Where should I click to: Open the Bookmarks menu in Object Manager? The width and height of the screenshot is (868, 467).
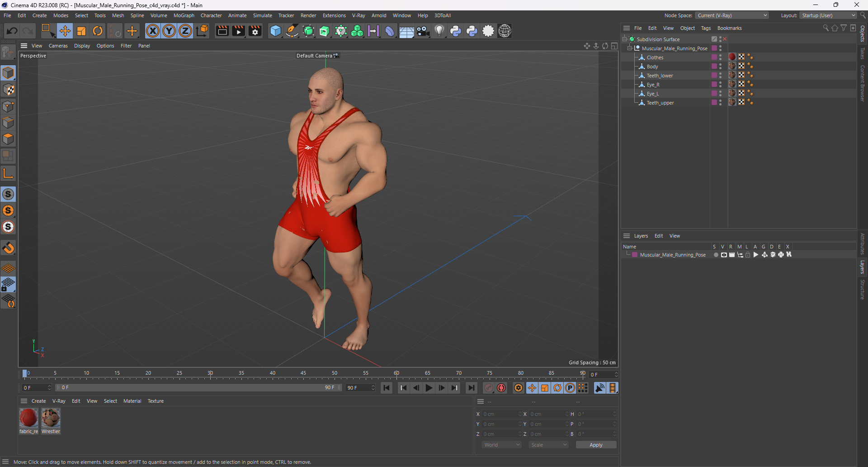point(729,28)
